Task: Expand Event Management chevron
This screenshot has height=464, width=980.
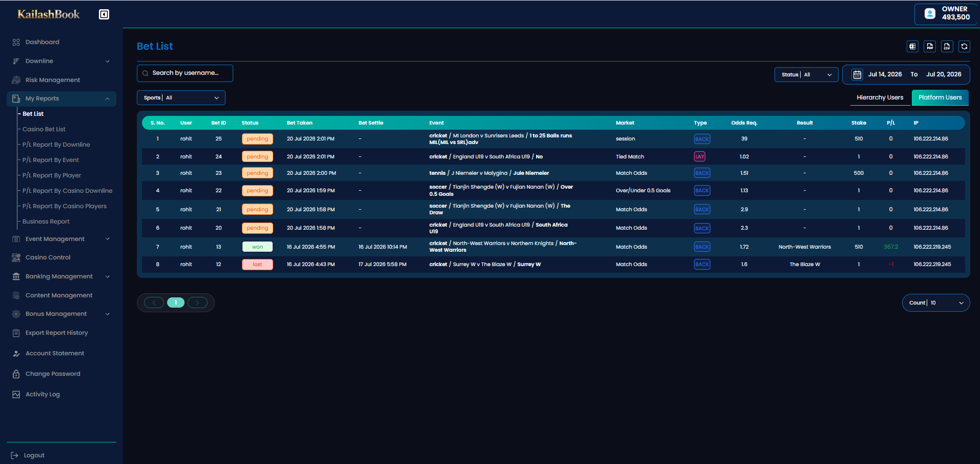Action: click(x=108, y=239)
